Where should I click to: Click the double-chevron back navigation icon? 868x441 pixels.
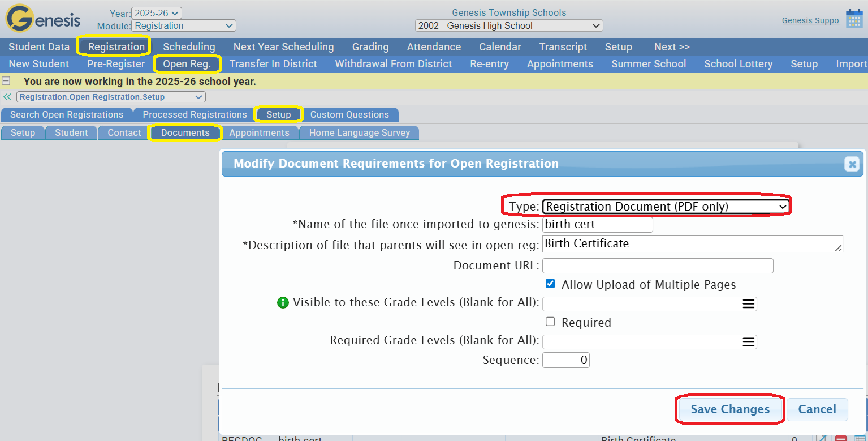(x=7, y=97)
